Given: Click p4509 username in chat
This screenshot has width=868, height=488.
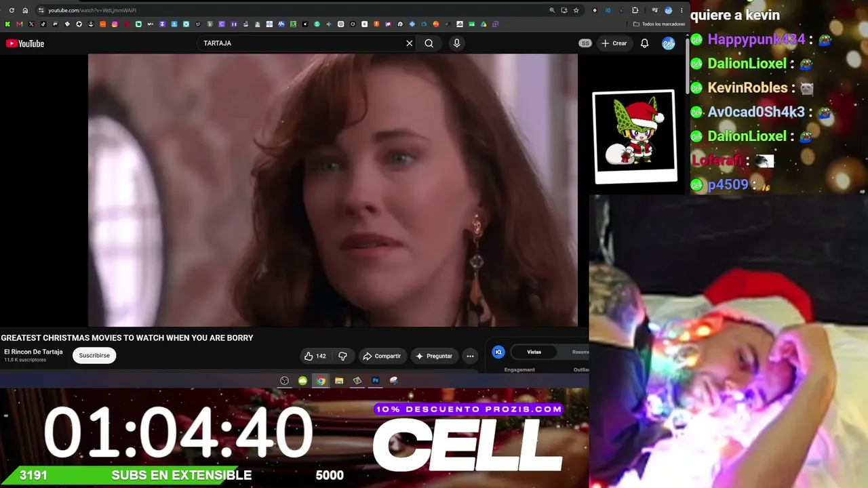Looking at the screenshot, I should click(x=728, y=184).
